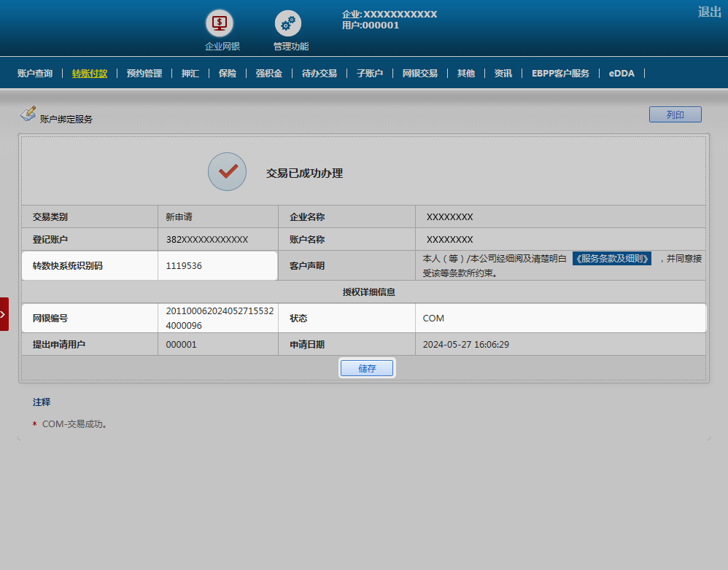Open the 强积金 menu
The image size is (728, 570).
pos(268,74)
